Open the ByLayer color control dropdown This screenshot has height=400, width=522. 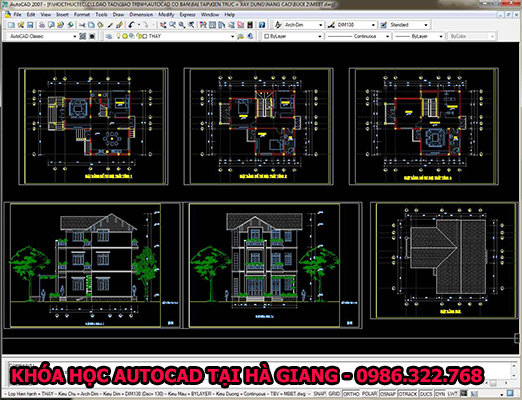click(x=293, y=36)
